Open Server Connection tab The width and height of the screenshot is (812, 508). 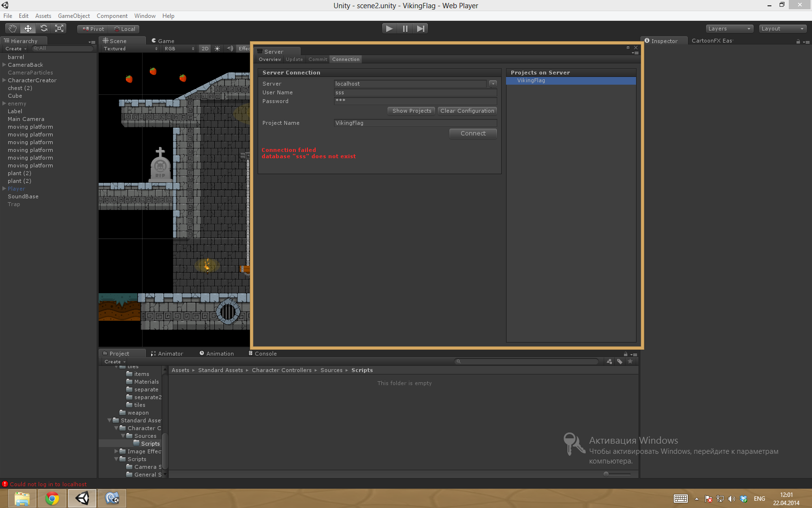pyautogui.click(x=346, y=60)
